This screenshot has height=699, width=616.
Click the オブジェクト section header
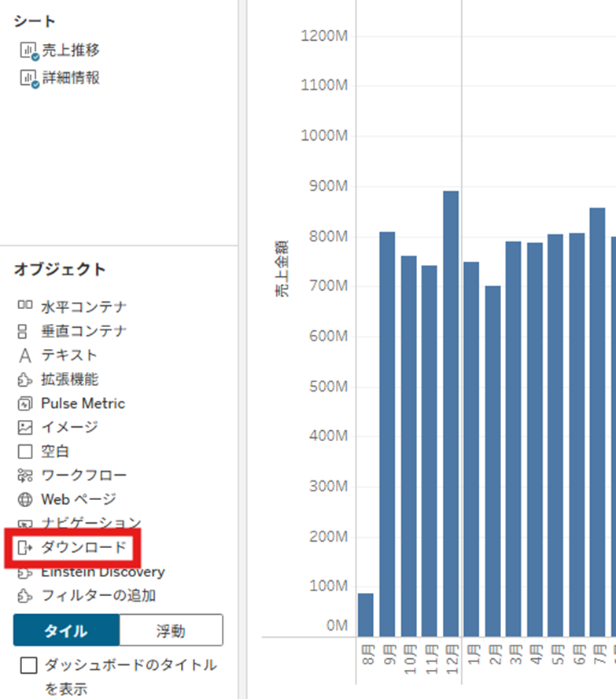click(59, 269)
